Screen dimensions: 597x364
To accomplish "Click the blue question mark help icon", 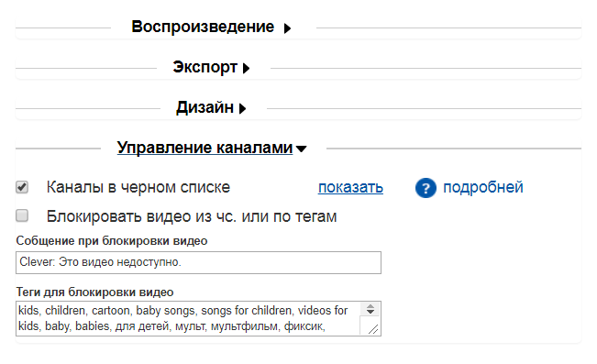I will click(x=426, y=188).
